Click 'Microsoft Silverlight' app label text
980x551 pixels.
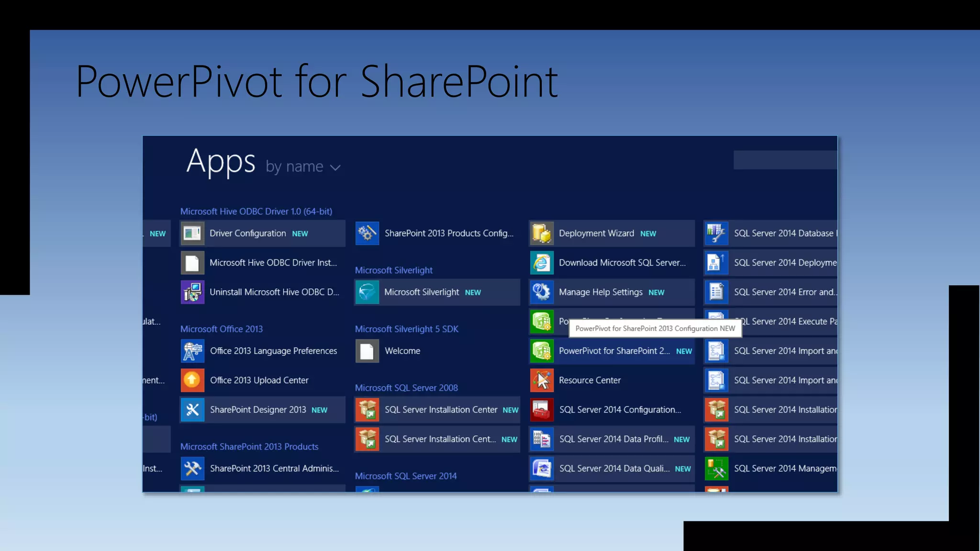point(422,292)
